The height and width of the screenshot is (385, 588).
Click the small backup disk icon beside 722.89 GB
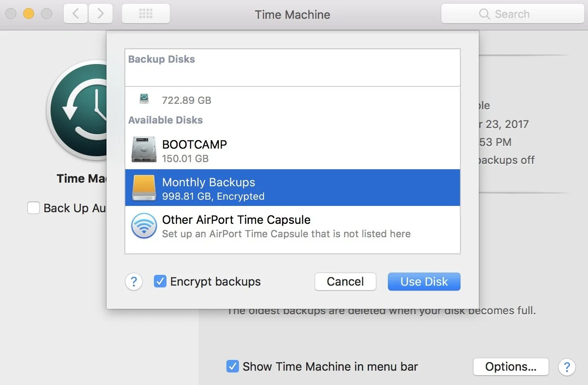(x=144, y=99)
